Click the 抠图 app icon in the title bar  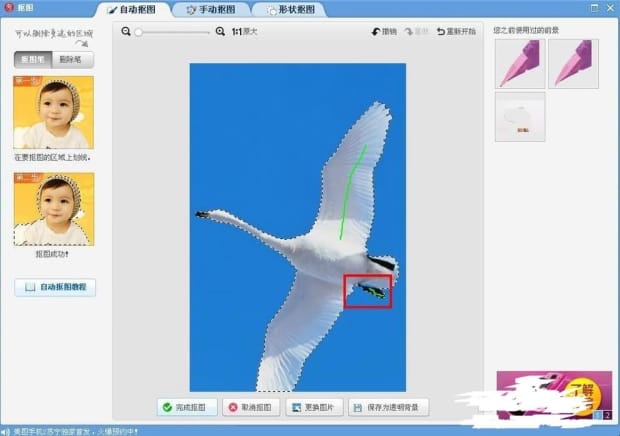[9, 7]
